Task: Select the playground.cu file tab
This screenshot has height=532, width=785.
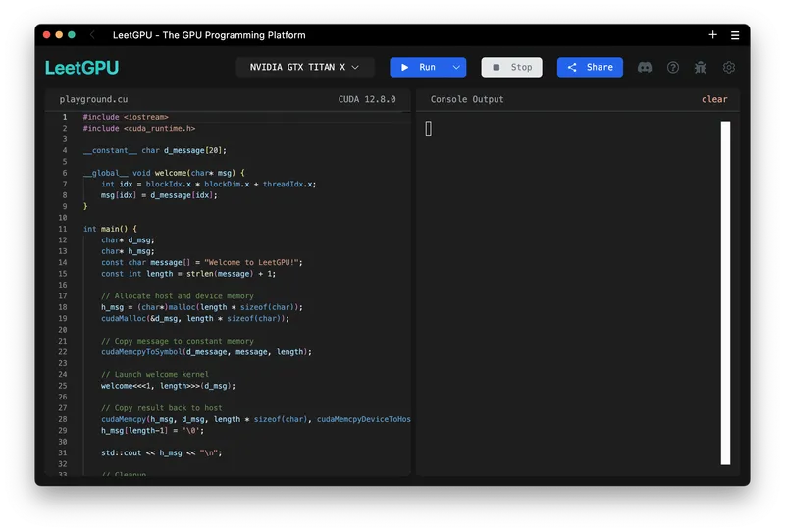Action: [93, 99]
